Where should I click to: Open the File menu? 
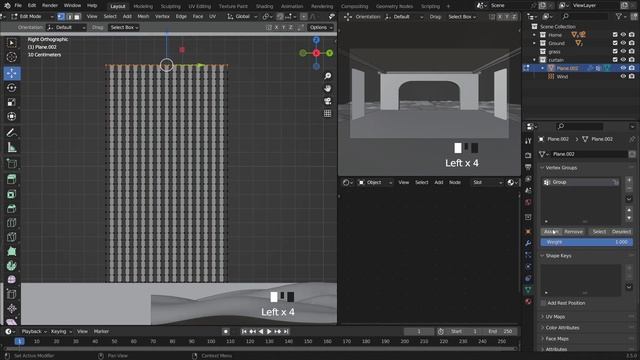18,6
